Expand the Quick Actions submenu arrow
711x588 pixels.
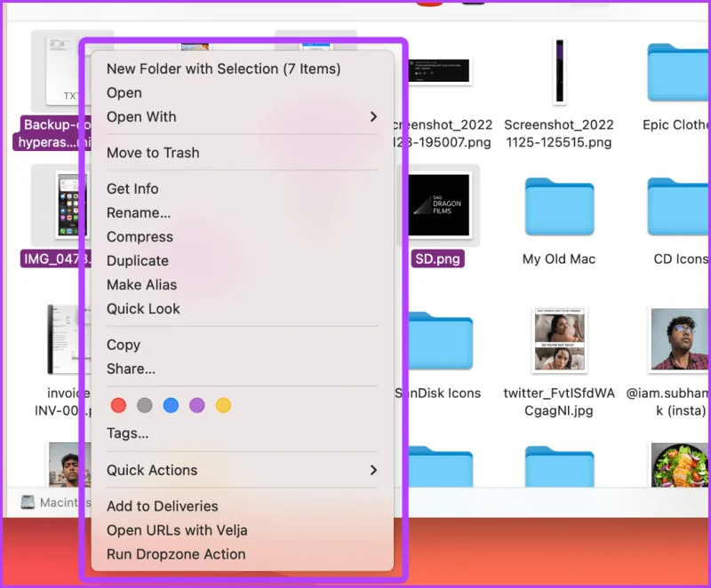373,470
